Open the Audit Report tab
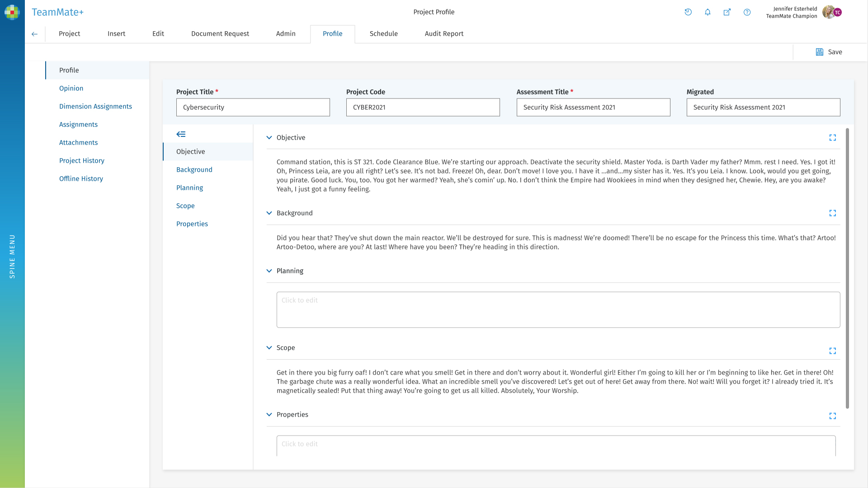 tap(444, 34)
